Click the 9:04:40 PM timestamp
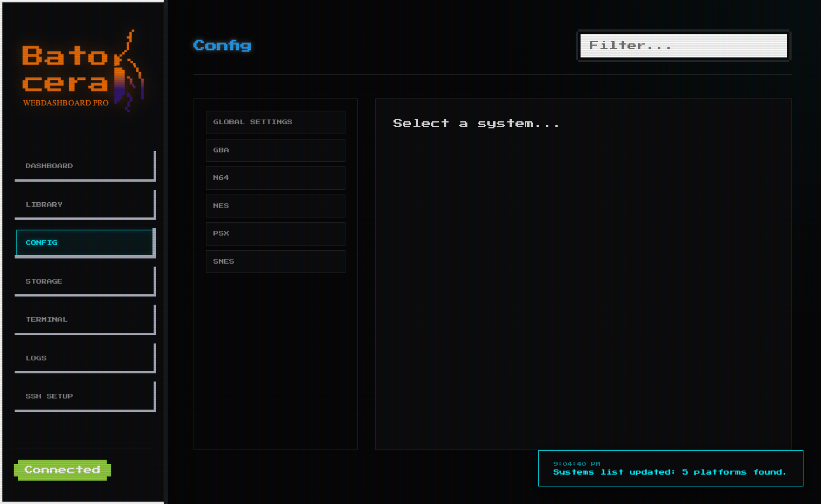Viewport: 821px width, 504px height. (x=576, y=464)
